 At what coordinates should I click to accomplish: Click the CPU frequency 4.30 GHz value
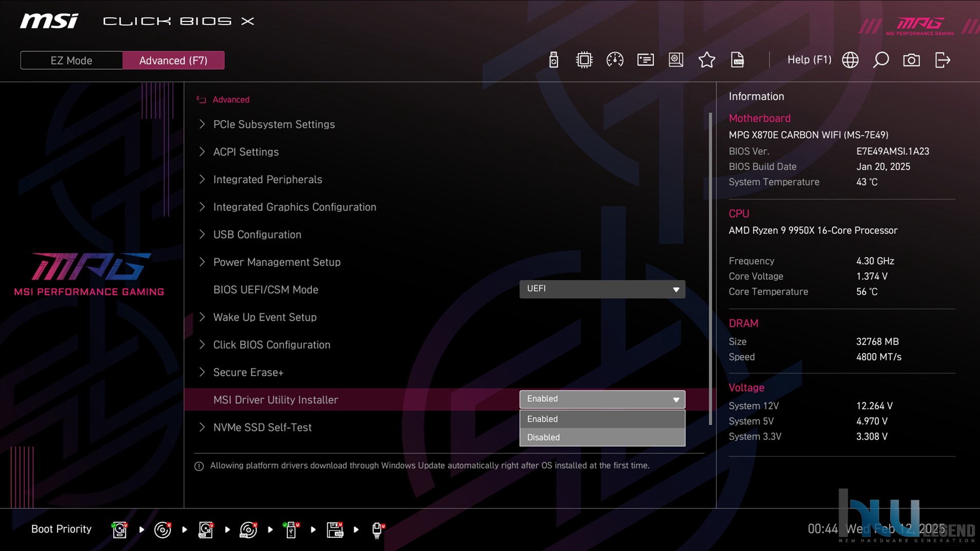[875, 261]
